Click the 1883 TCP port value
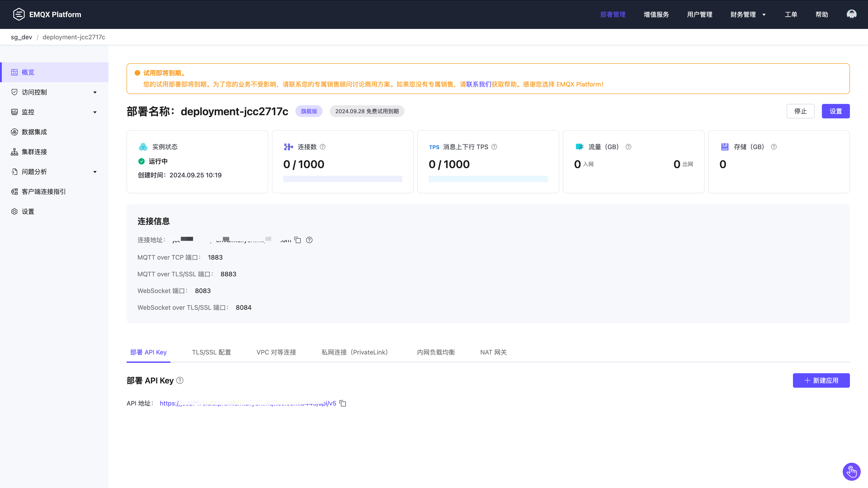Screen dimensions: 868x488 pos(215,257)
